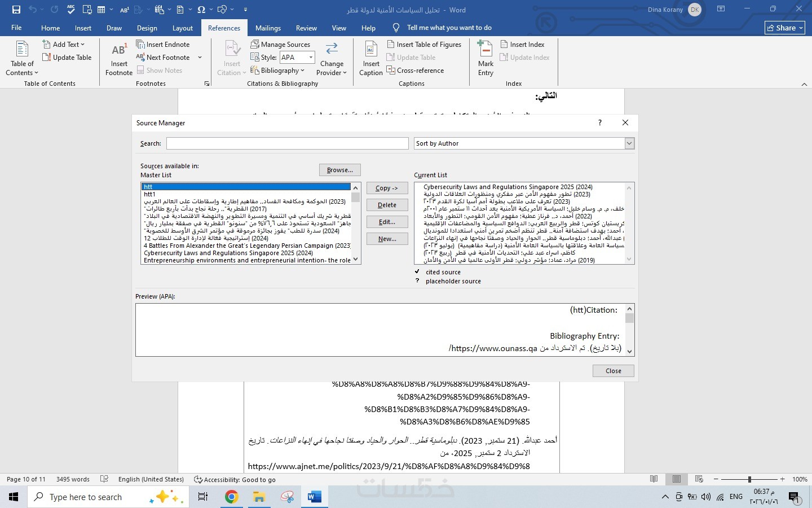Viewport: 812px width, 508px height.
Task: Switch to the Review tab
Action: pos(306,28)
